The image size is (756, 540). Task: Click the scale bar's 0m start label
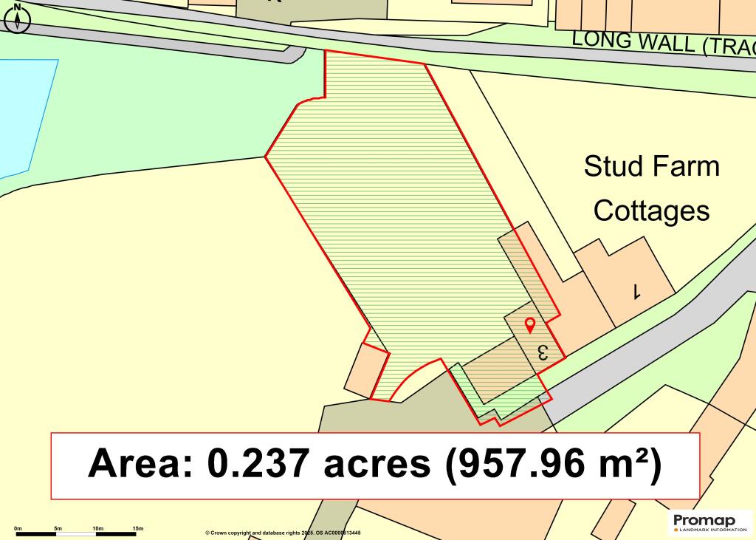pyautogui.click(x=18, y=528)
